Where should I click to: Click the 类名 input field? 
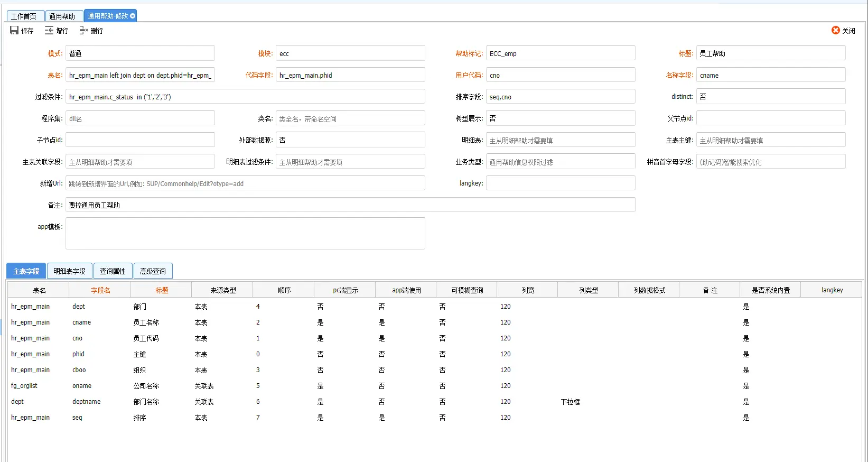tap(350, 118)
